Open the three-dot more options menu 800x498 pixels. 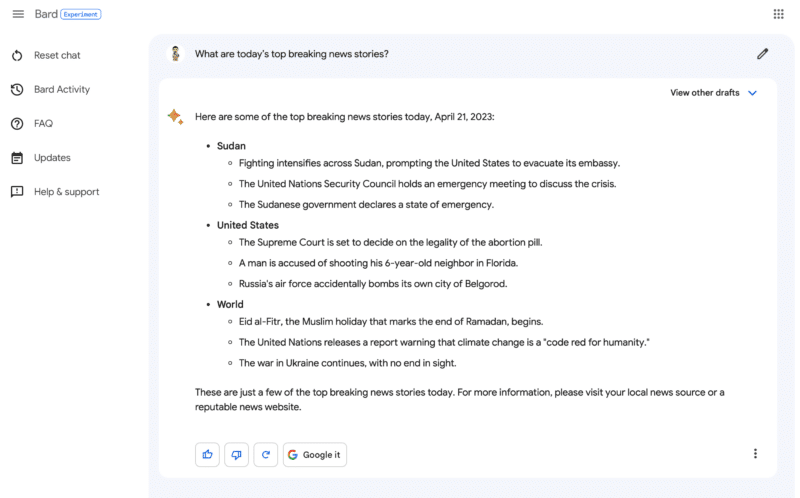tap(755, 454)
